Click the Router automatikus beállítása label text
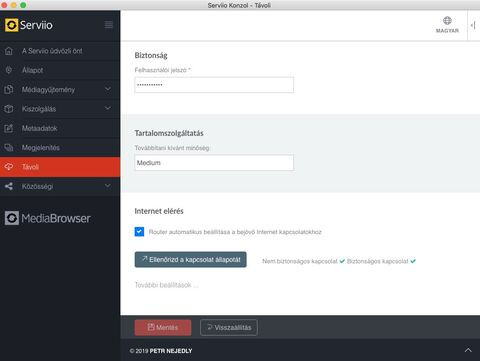Screen dimensions: 480x361 click(x=235, y=232)
